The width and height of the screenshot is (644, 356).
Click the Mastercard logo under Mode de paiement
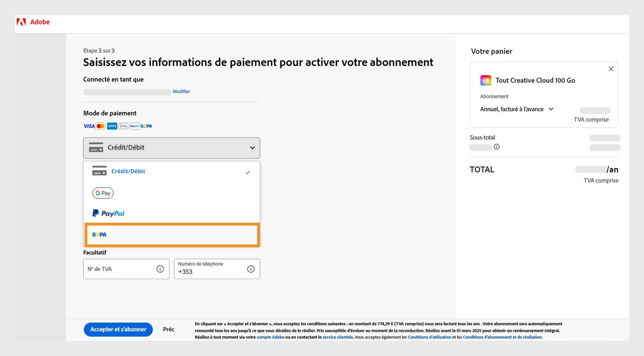(x=101, y=126)
